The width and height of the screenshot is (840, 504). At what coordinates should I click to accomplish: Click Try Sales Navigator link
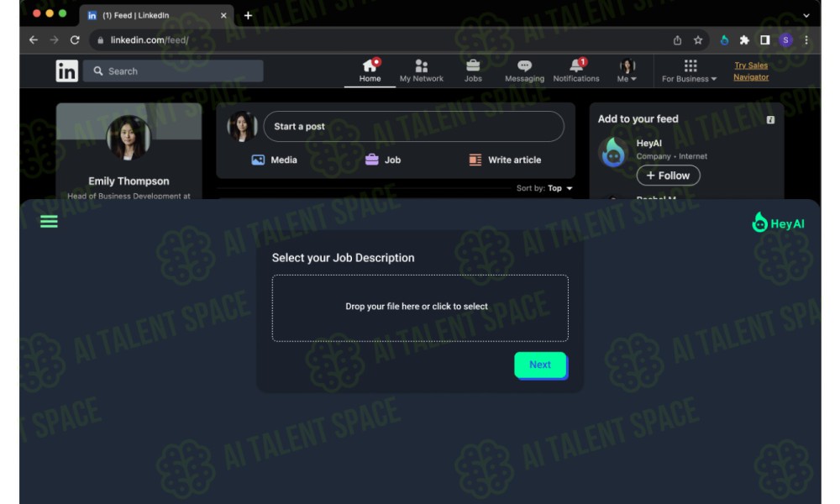pyautogui.click(x=750, y=71)
